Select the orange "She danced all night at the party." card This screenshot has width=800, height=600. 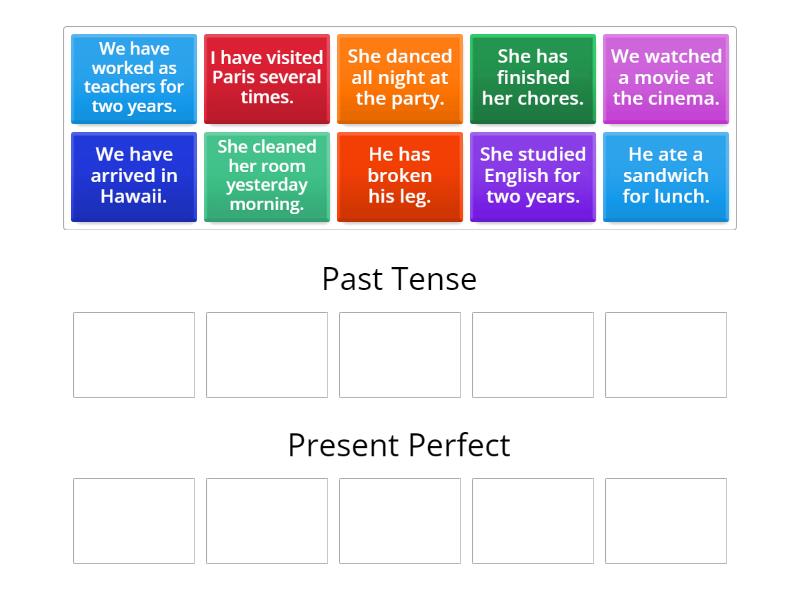[400, 78]
